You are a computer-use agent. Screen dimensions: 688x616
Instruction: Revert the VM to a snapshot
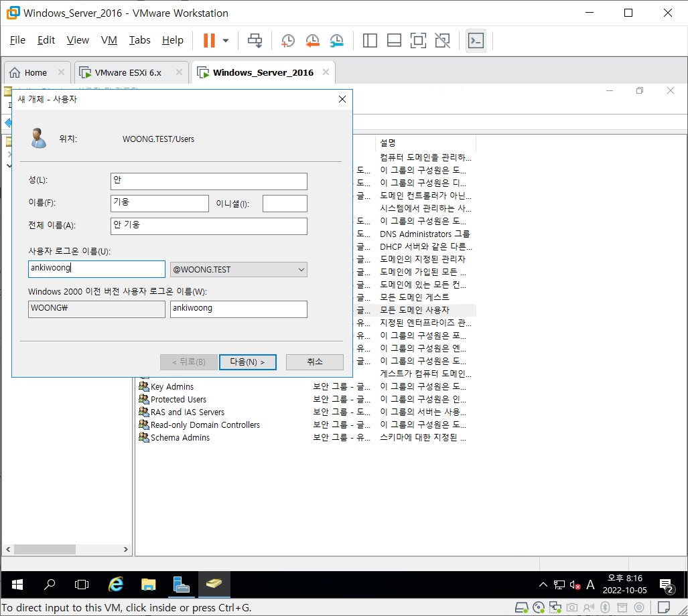click(x=312, y=40)
